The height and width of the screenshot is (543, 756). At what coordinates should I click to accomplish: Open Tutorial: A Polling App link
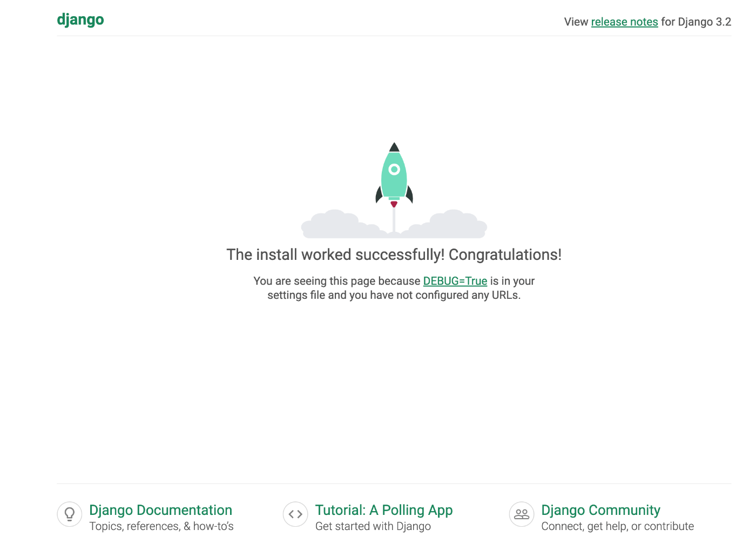click(x=384, y=510)
